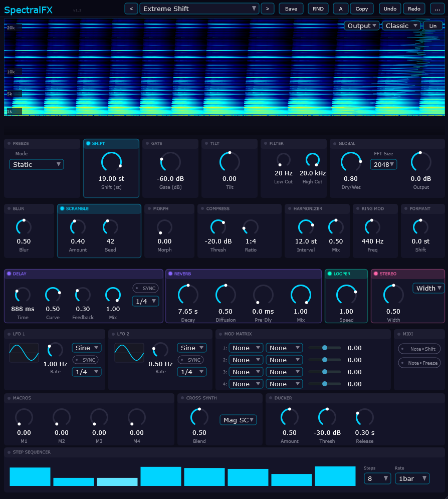448x499 pixels.
Task: Click the Reverb Decay knob
Action: [188, 295]
